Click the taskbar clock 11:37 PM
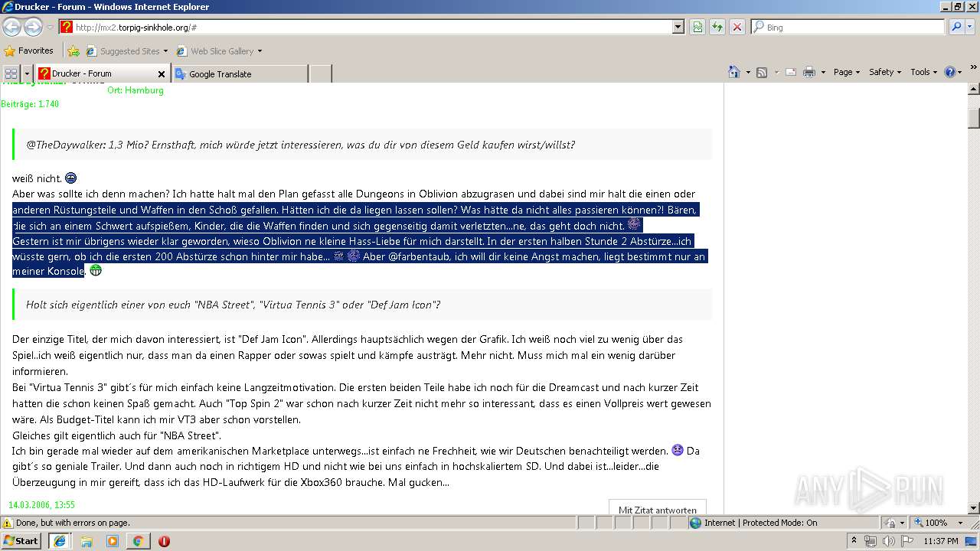The image size is (980, 551). point(941,541)
